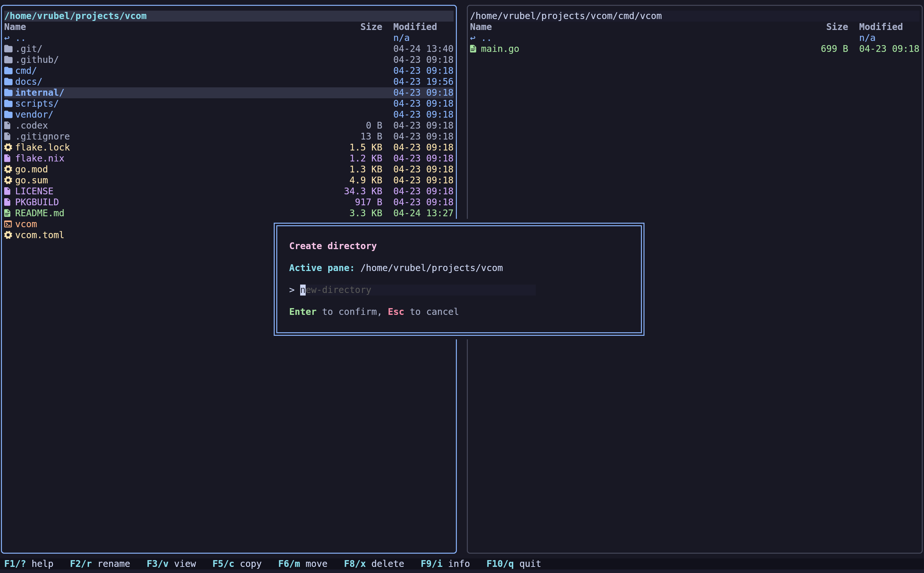Click the flake.lock gear icon

coord(8,147)
